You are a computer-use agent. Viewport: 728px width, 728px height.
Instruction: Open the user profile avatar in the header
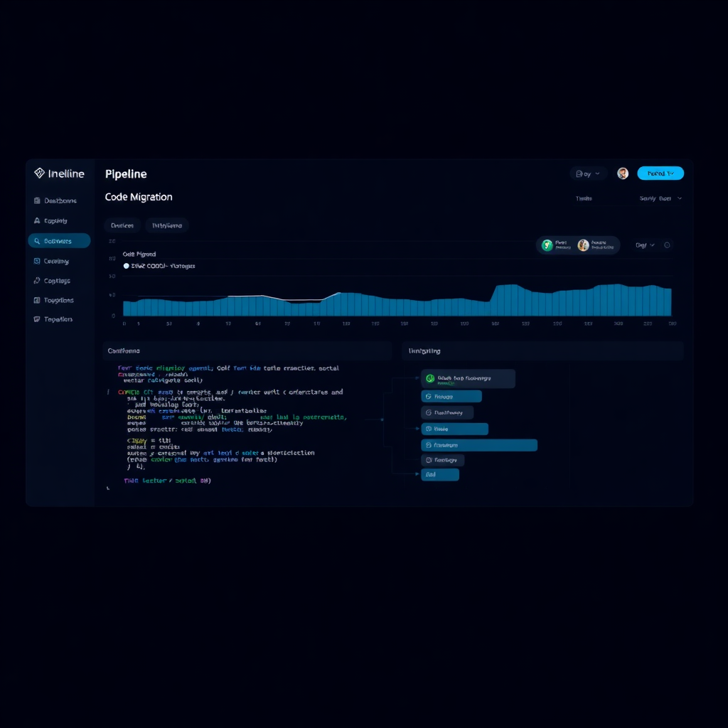click(623, 173)
